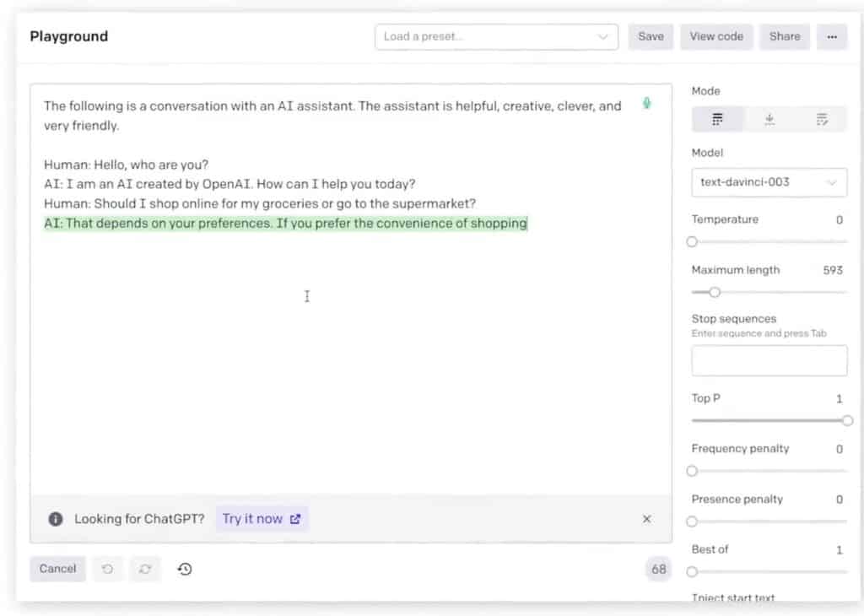Click the highlighted AI response line
Image resolution: width=864 pixels, height=616 pixels.
(285, 223)
